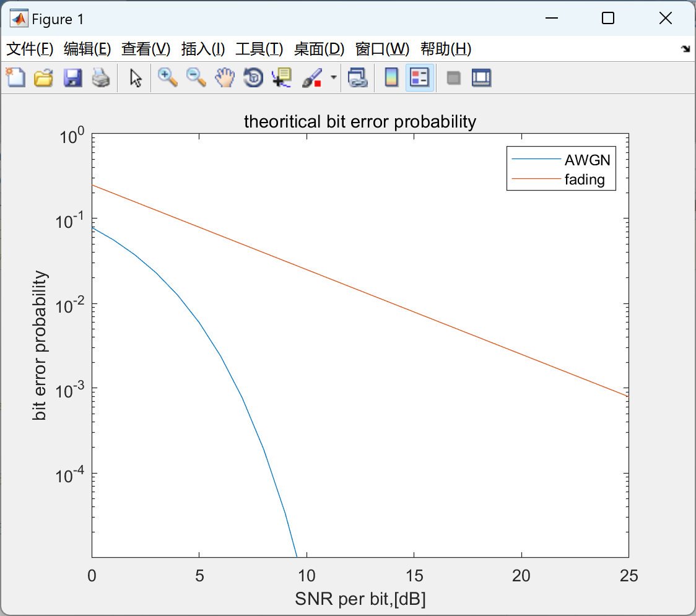Click the 10^-4 y-axis tick label

pyautogui.click(x=70, y=475)
